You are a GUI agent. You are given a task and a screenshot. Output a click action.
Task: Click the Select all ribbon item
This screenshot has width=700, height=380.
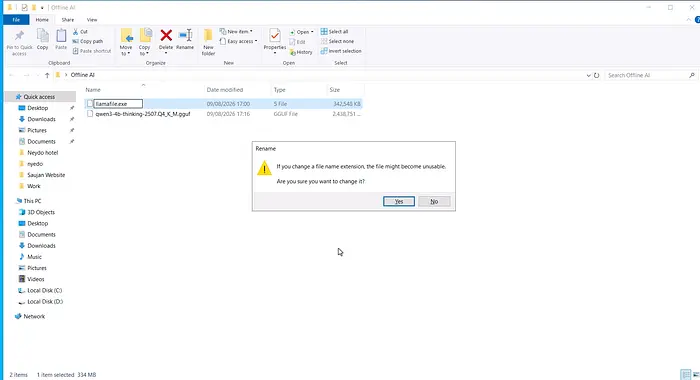tap(334, 32)
